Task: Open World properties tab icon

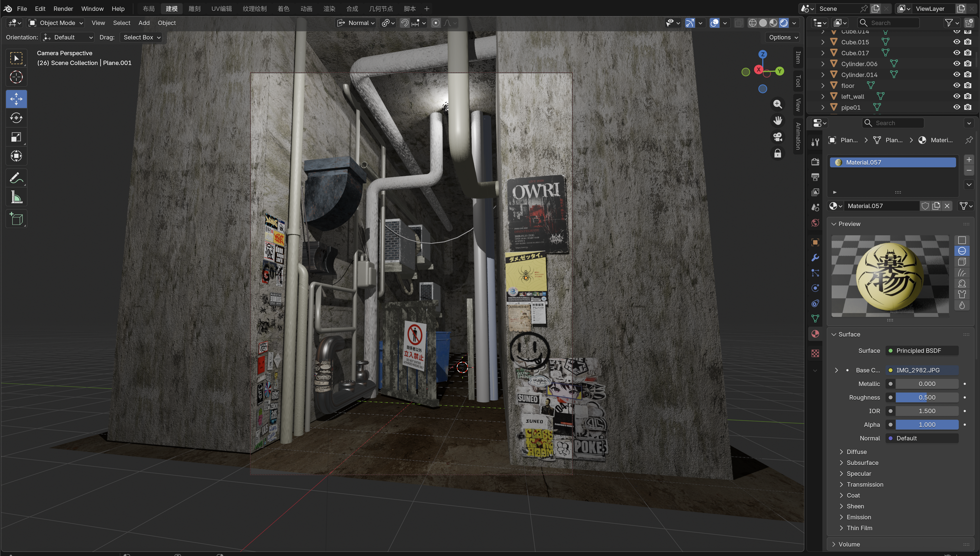Action: pos(815,223)
